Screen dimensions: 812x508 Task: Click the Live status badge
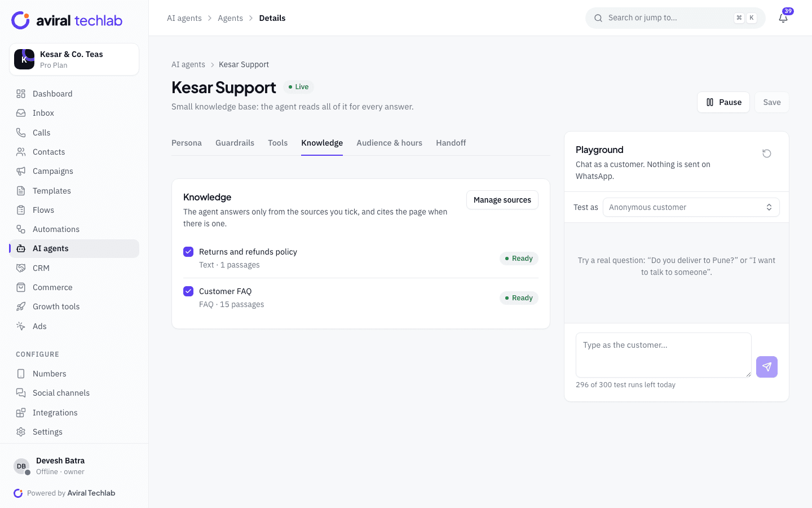(298, 87)
